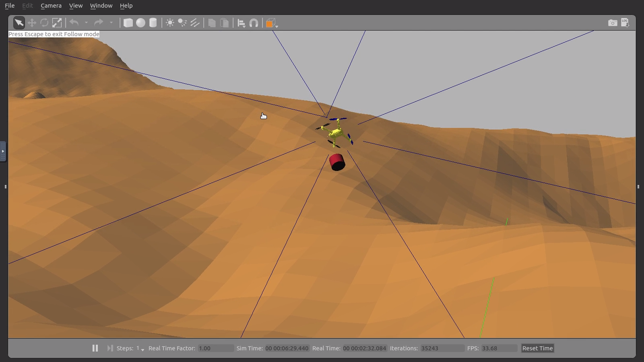Open the align tool dropdown

(242, 23)
